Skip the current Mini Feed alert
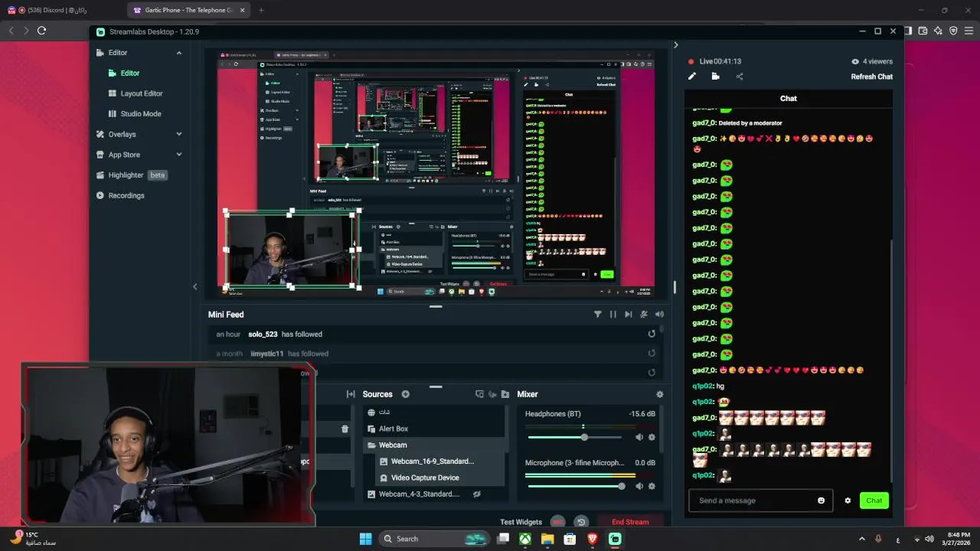Viewport: 980px width, 551px height. click(x=628, y=315)
